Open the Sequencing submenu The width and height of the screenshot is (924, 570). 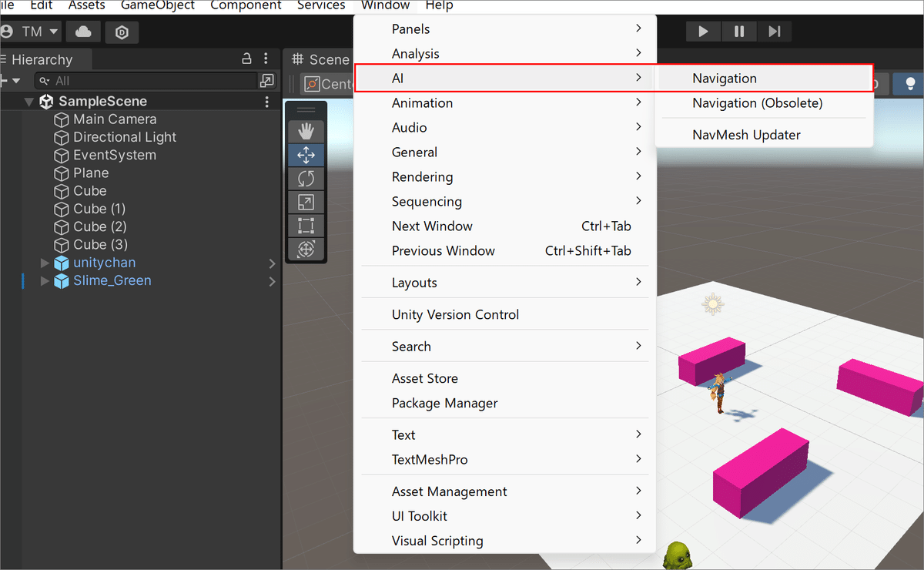[504, 202]
